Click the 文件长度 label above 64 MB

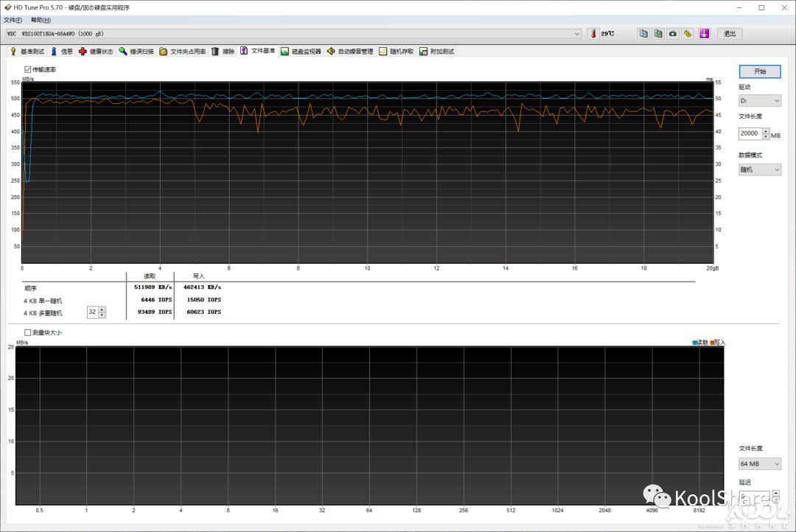750,448
